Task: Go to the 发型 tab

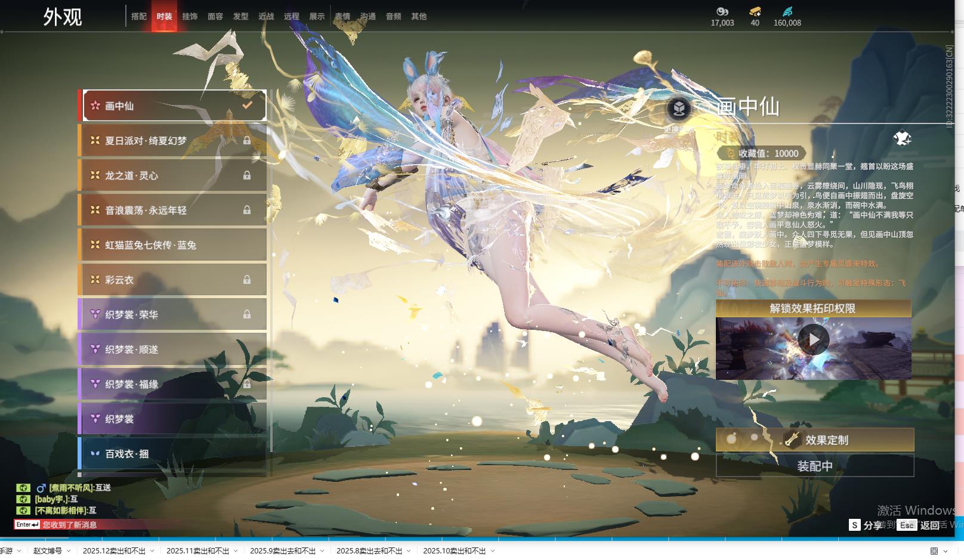Action: click(x=241, y=17)
